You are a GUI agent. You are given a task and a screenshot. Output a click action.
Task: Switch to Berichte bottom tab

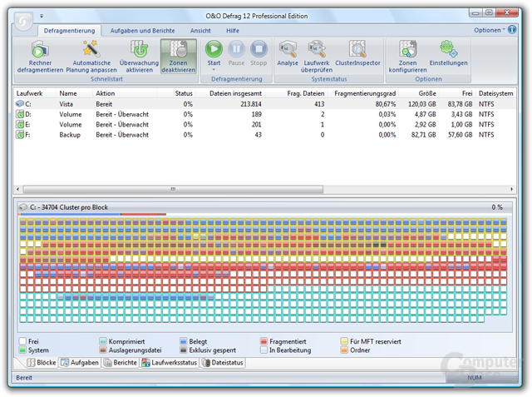click(x=120, y=363)
